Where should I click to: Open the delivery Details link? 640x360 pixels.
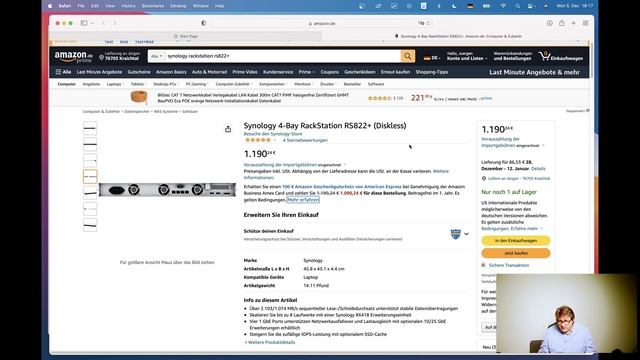[538, 169]
